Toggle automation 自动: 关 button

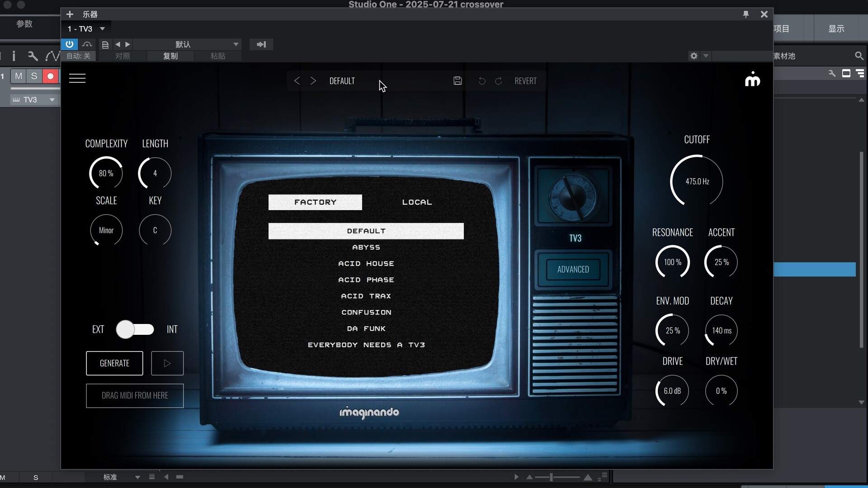[x=79, y=56]
